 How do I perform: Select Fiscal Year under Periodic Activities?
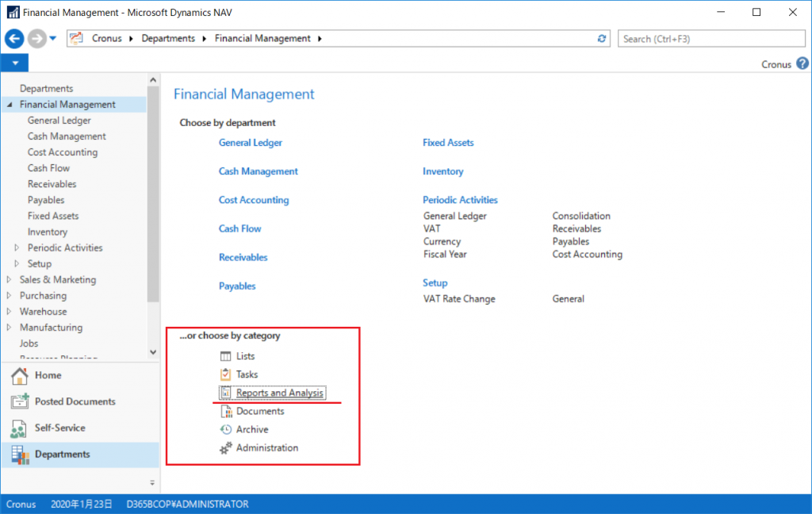(x=445, y=255)
